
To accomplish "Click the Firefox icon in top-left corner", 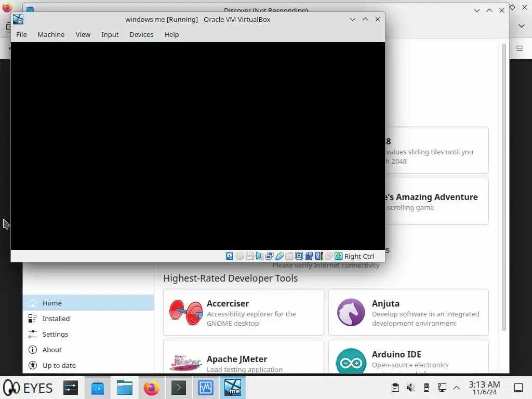I will click(7, 7).
